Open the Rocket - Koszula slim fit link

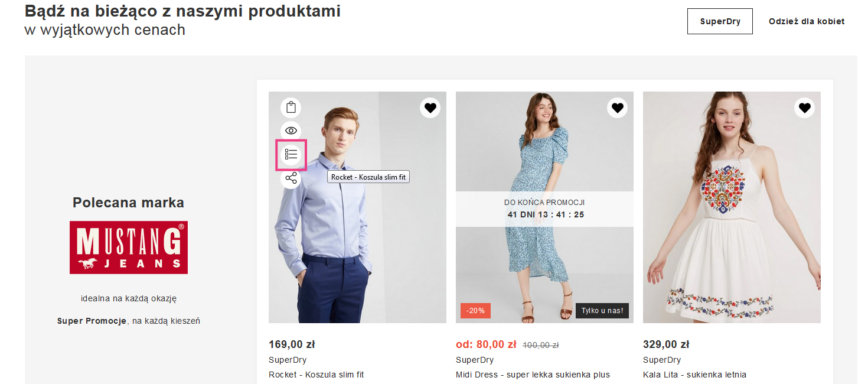tap(316, 375)
